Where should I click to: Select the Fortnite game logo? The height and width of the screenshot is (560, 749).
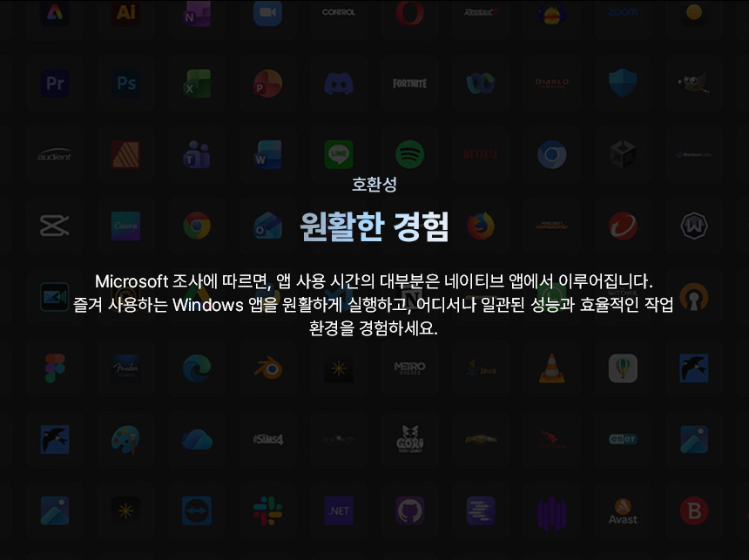tap(410, 84)
